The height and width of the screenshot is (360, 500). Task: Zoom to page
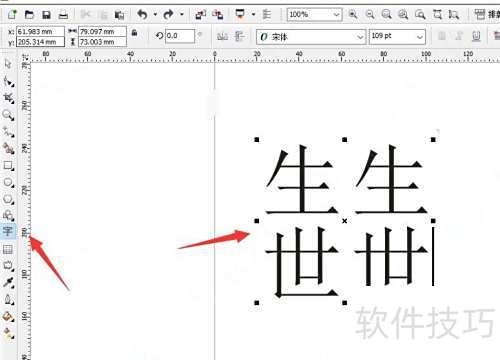click(420, 14)
